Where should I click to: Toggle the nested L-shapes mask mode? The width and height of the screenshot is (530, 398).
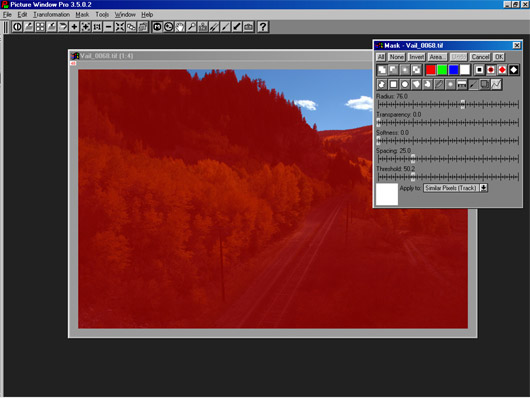(x=393, y=70)
